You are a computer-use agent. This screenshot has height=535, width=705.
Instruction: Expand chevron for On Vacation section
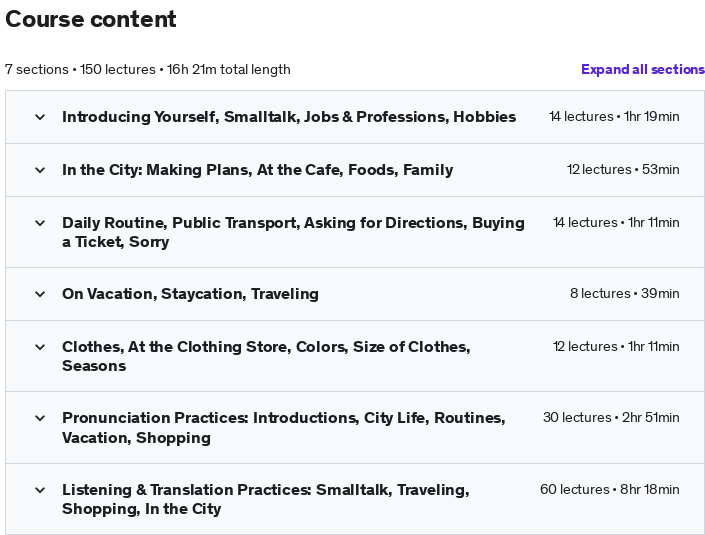click(40, 294)
